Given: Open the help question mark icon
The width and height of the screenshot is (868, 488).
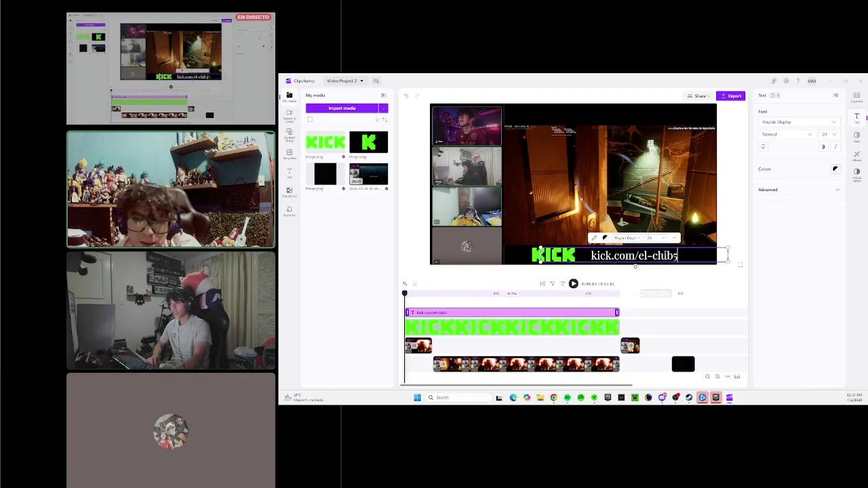Looking at the screenshot, I should [797, 81].
